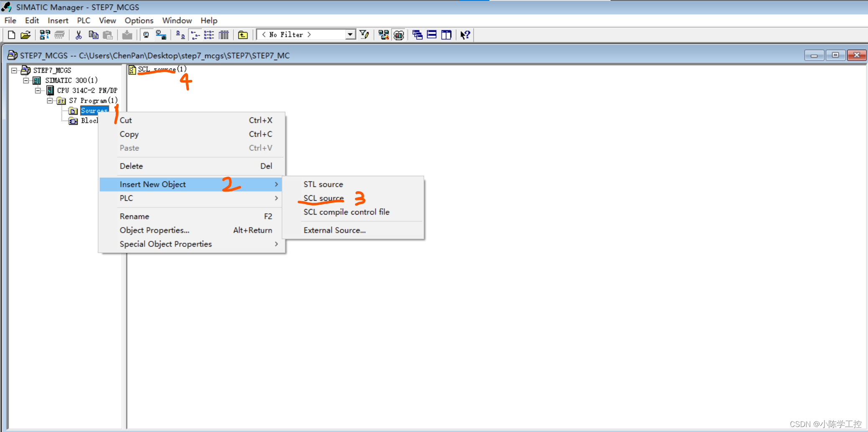Open the Window menu

pyautogui.click(x=177, y=20)
